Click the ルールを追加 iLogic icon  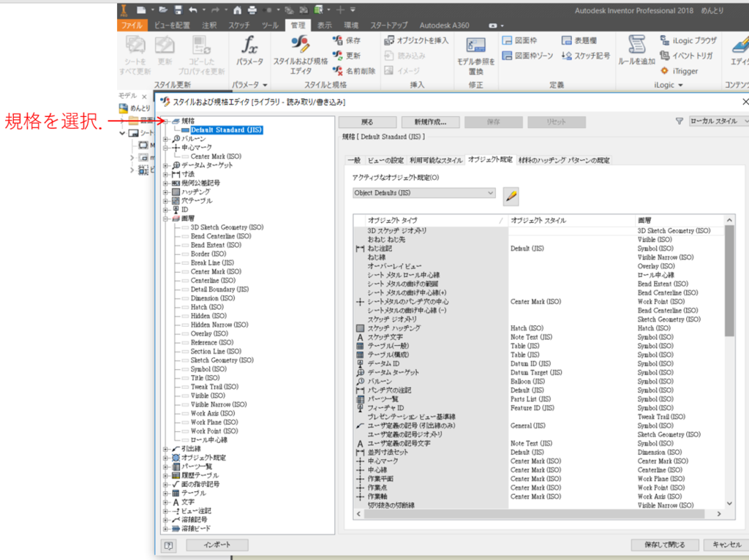(x=636, y=50)
